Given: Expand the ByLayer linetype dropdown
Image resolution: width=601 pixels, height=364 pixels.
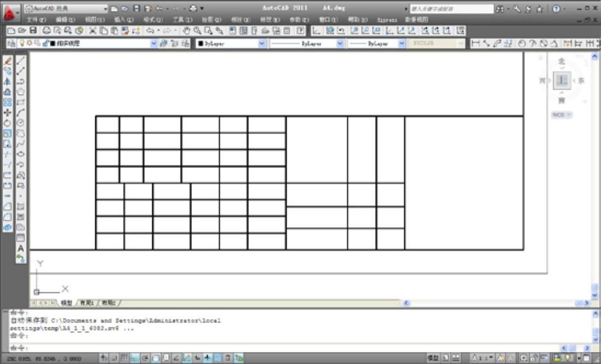Looking at the screenshot, I should point(340,43).
